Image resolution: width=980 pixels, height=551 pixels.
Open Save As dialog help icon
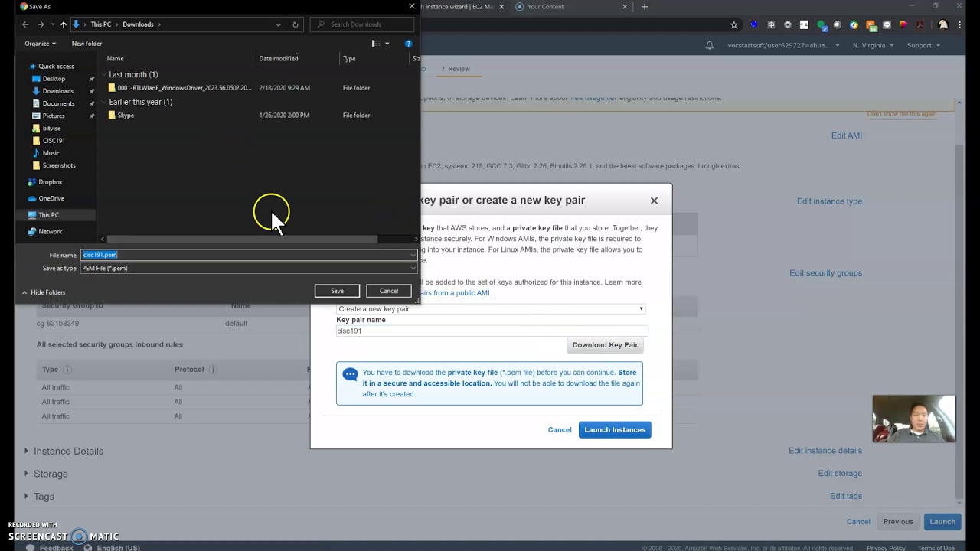[408, 44]
